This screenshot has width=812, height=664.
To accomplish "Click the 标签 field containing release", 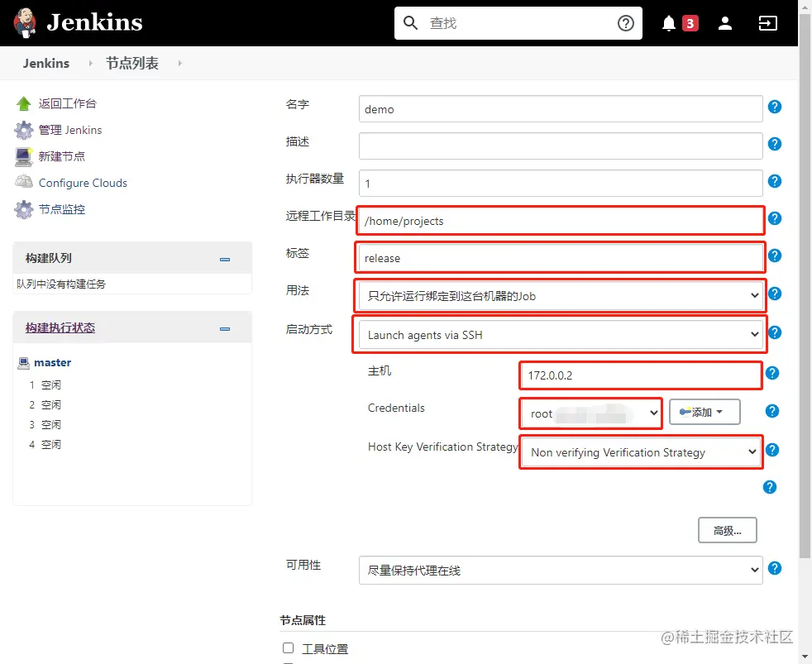I will (x=561, y=258).
